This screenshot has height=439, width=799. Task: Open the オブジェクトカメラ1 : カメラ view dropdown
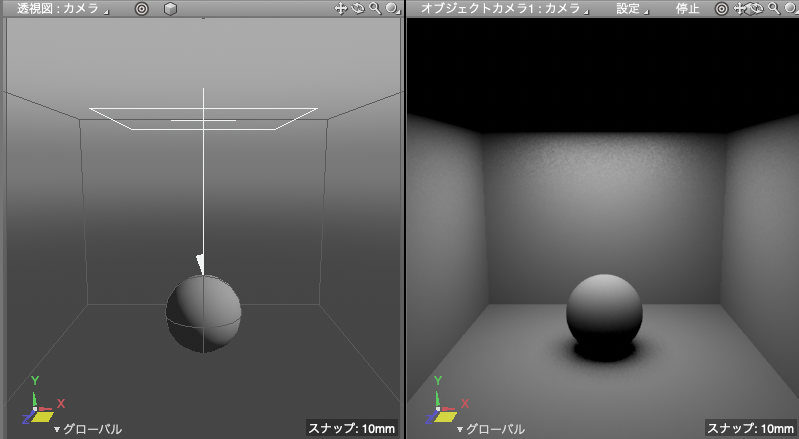504,9
